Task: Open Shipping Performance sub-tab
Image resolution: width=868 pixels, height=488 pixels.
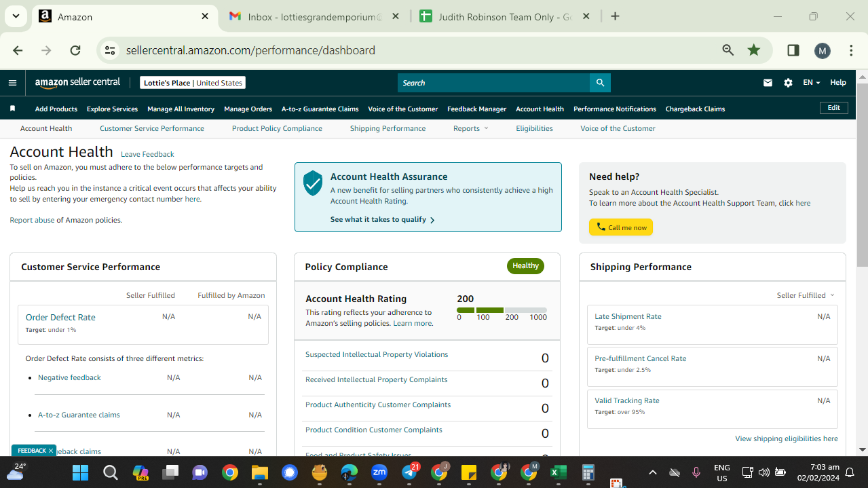Action: click(x=388, y=128)
